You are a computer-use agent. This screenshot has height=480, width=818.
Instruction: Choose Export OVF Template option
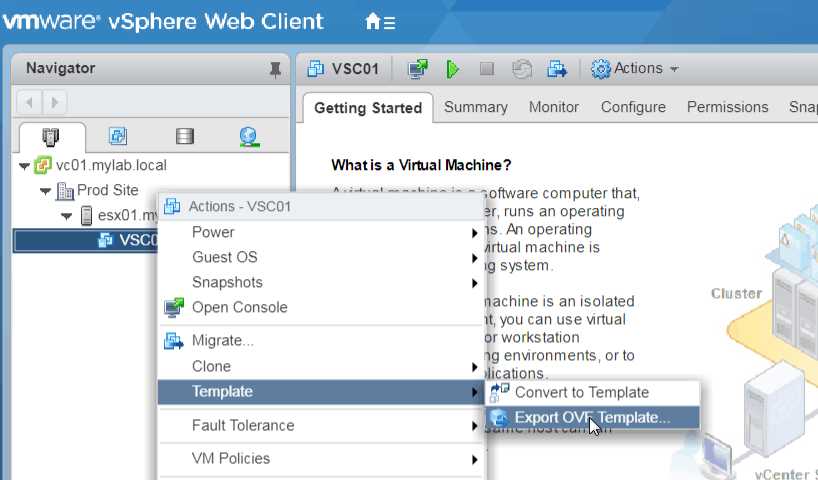(x=592, y=418)
